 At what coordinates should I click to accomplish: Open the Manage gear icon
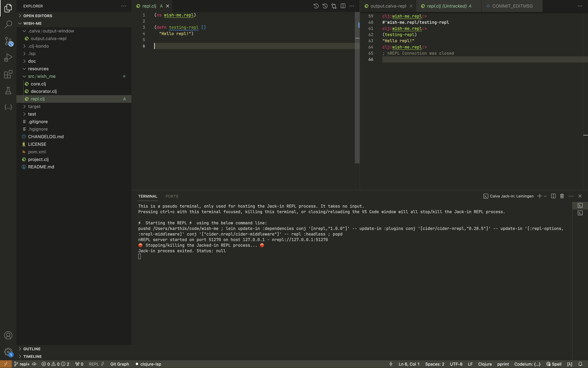[8, 352]
